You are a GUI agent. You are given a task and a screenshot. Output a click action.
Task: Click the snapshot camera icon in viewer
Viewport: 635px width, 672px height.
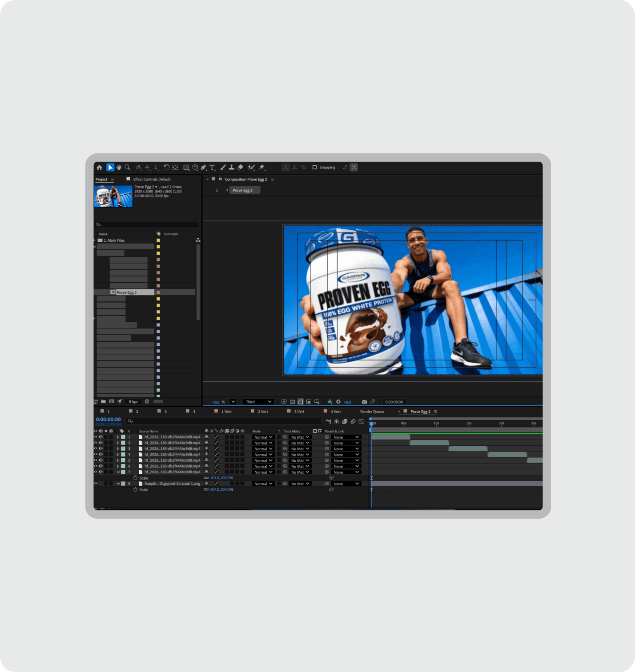coord(364,402)
